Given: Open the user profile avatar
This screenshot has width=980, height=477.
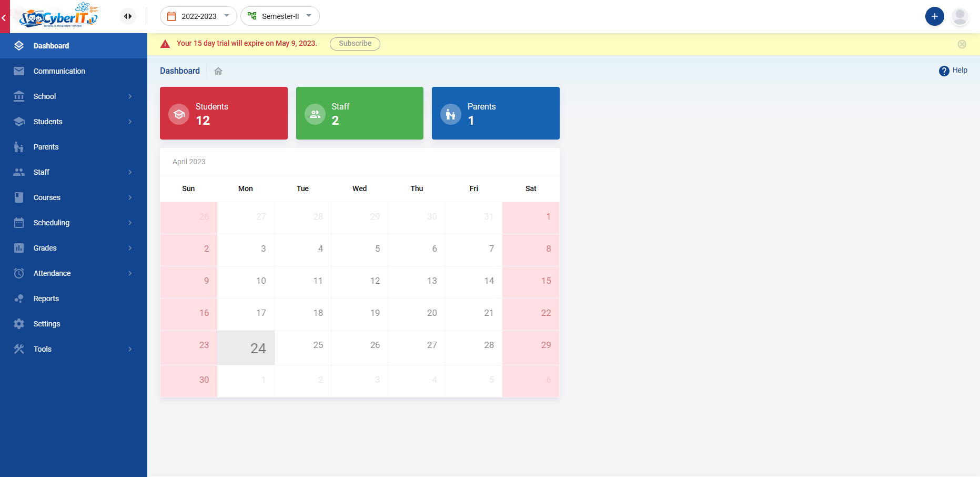Looking at the screenshot, I should 960,16.
